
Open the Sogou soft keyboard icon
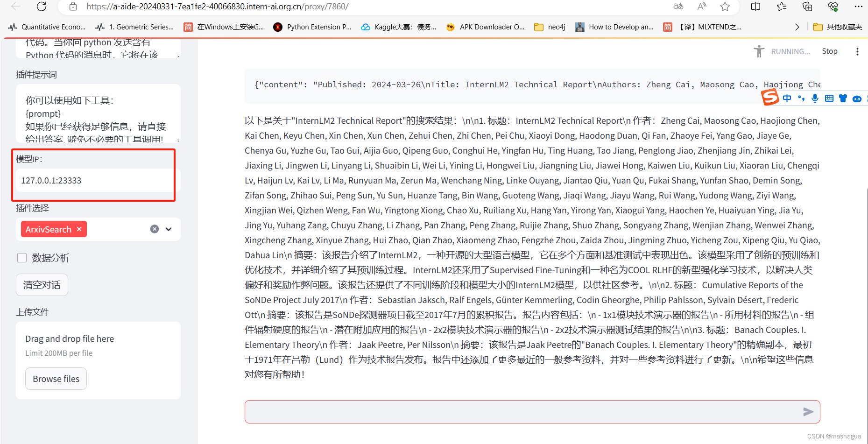point(829,98)
